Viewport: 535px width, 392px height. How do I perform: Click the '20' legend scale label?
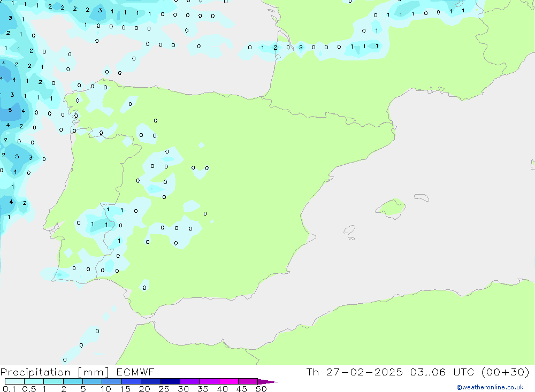pos(144,389)
